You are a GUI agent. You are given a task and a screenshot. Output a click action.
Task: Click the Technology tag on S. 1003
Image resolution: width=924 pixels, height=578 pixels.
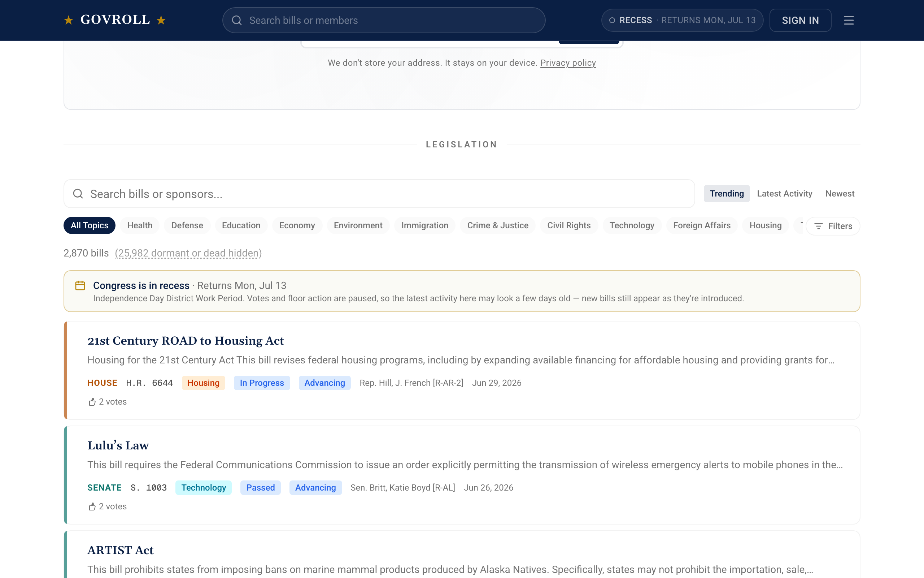pyautogui.click(x=204, y=488)
